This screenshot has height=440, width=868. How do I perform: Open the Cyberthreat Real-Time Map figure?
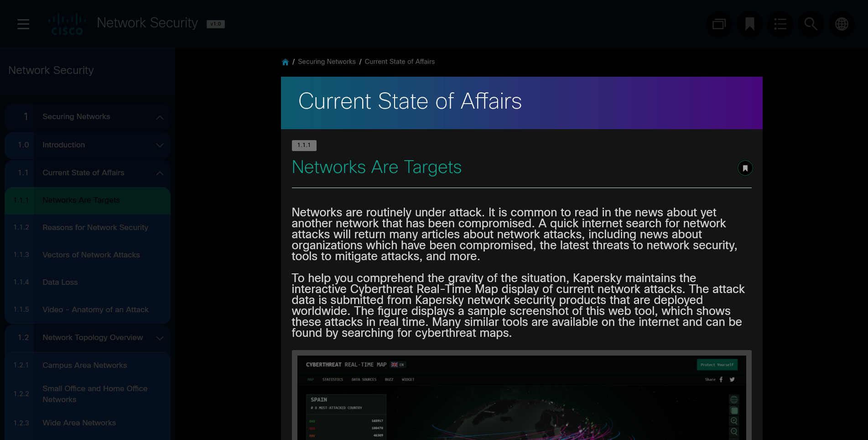(522, 395)
